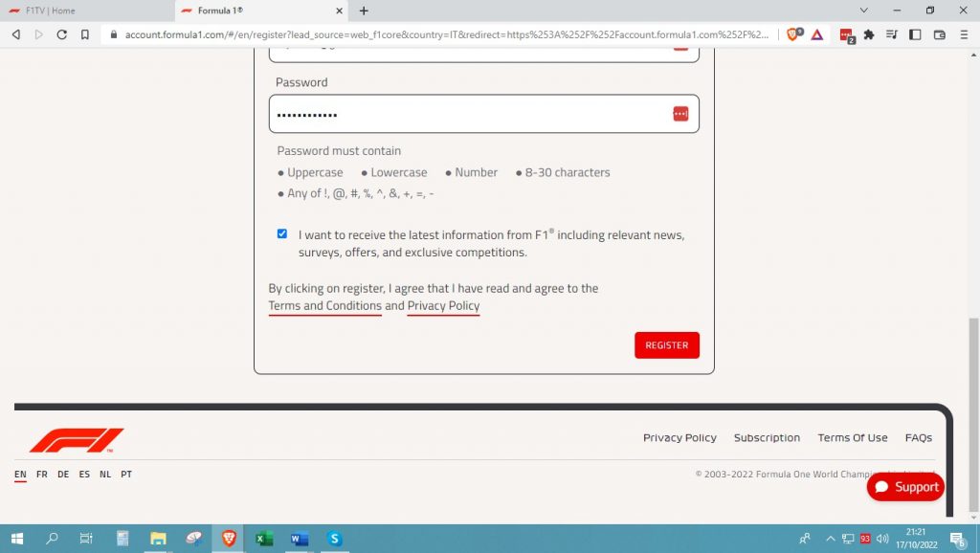Screen dimensions: 980x553
Task: Toggle the browser sidebar icon
Action: coord(914,33)
